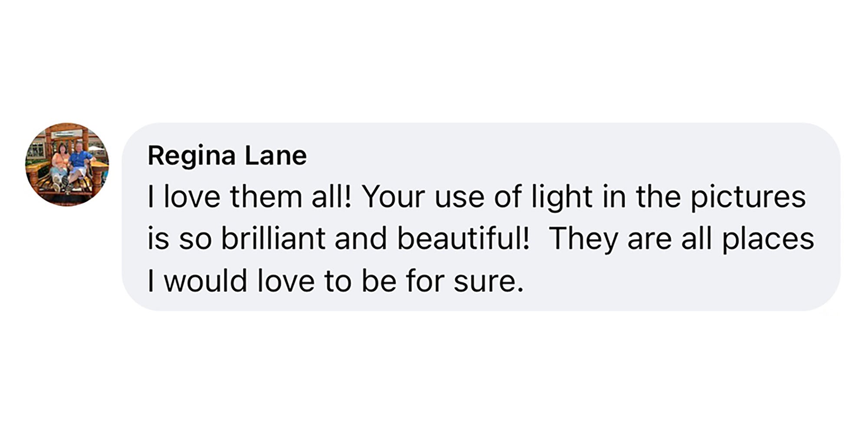Viewport: 868px width, 434px height.
Task: Click the word "brilliant" in the comment
Action: 273,239
